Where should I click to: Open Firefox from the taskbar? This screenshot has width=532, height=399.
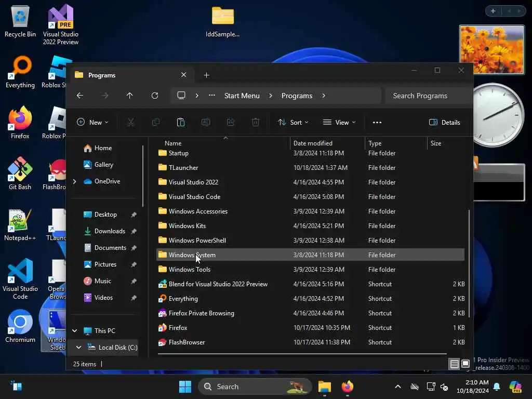click(348, 387)
